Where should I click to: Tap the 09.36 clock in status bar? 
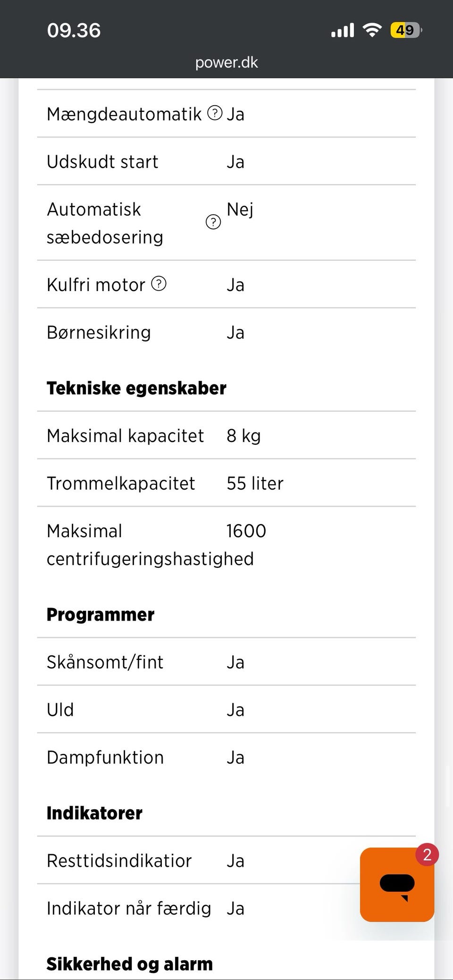point(74,31)
